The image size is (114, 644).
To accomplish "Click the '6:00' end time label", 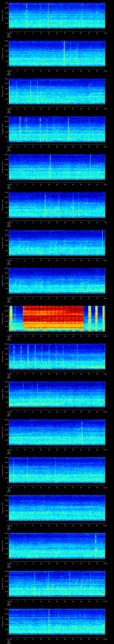I will 105,184.
